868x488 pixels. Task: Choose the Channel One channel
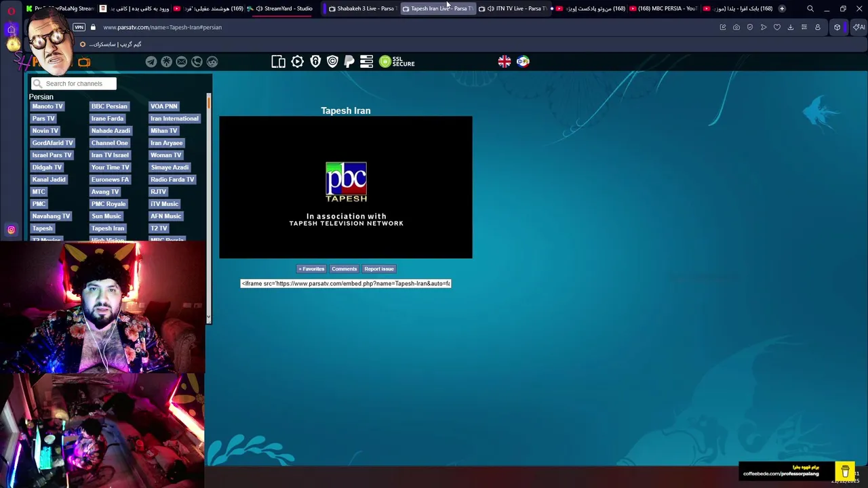pyautogui.click(x=110, y=143)
